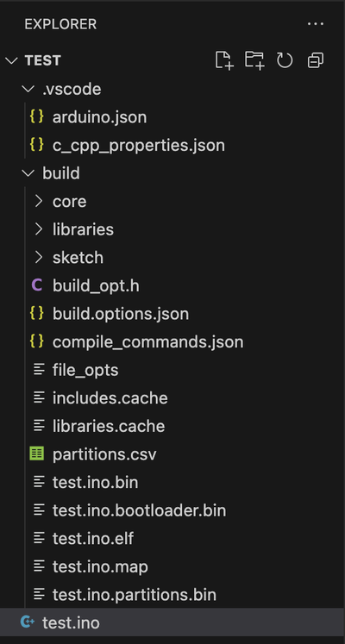The height and width of the screenshot is (644, 345).
Task: Collapse the .vscode folder
Action: 172,89
